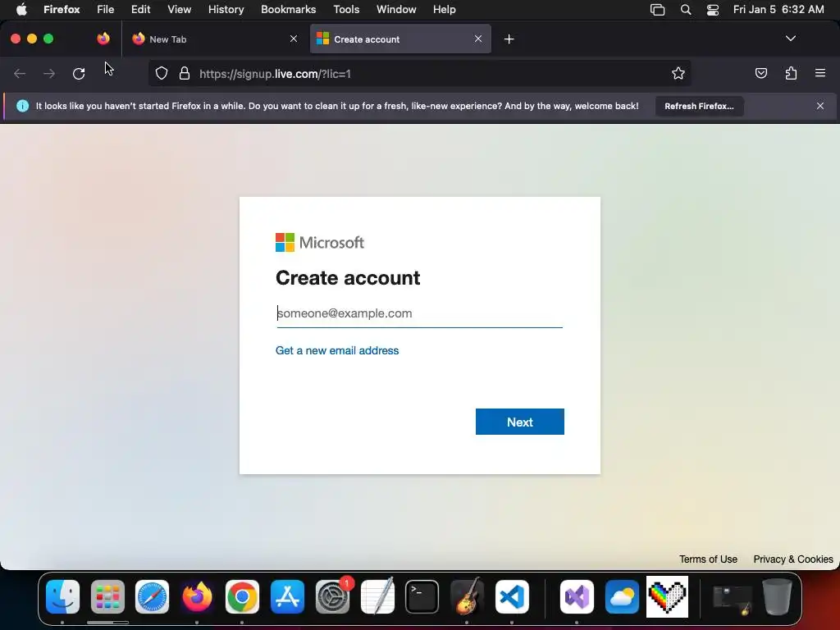
Task: Open Launchpad from the Dock
Action: pyautogui.click(x=107, y=596)
